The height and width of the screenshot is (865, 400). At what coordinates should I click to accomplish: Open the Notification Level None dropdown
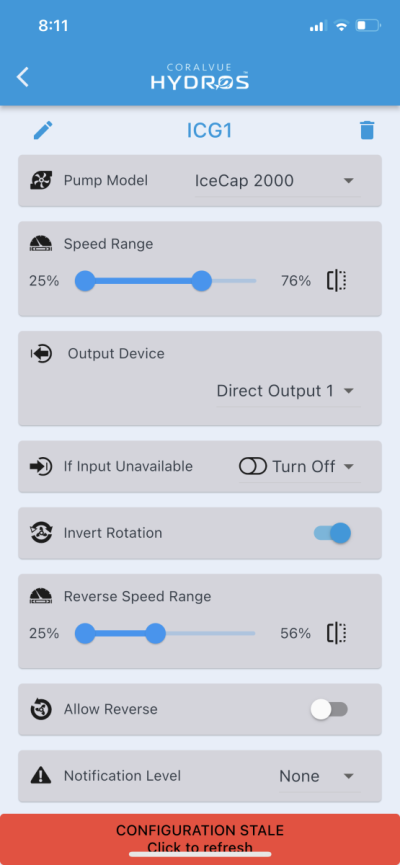click(319, 776)
